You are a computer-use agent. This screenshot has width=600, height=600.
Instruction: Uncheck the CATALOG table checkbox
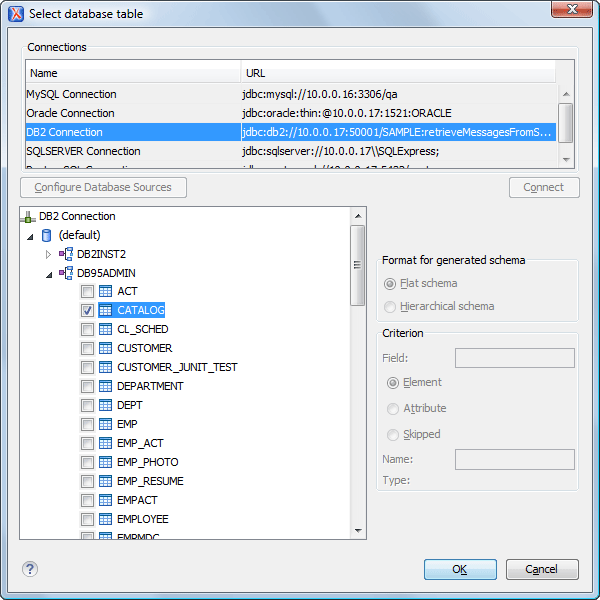87,310
